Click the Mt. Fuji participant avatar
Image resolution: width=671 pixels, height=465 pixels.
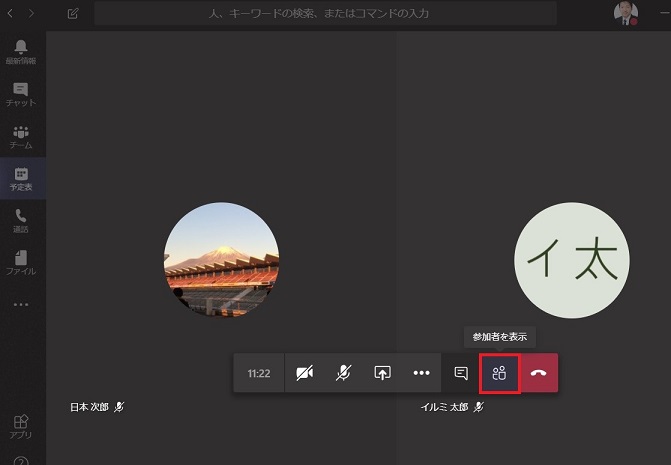click(222, 260)
